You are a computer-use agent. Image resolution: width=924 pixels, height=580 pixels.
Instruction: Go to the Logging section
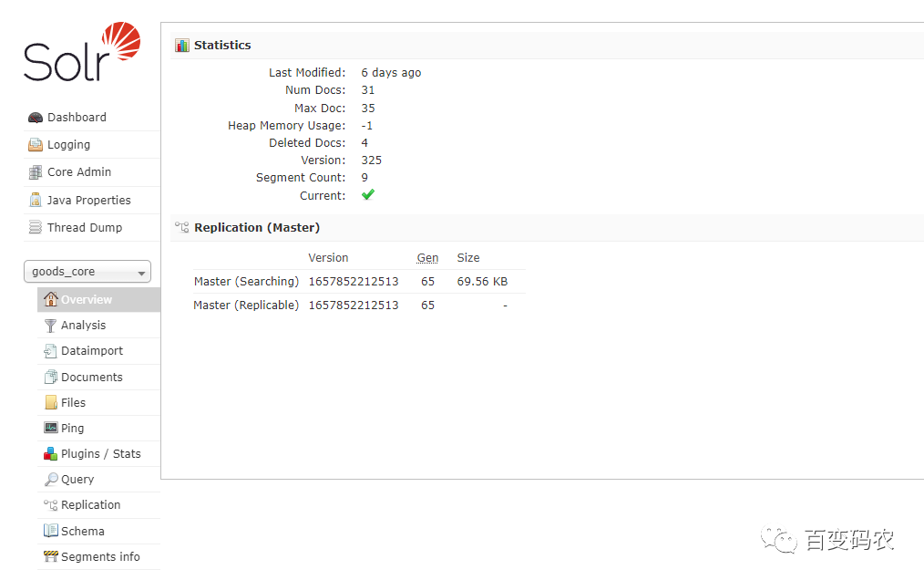(69, 145)
